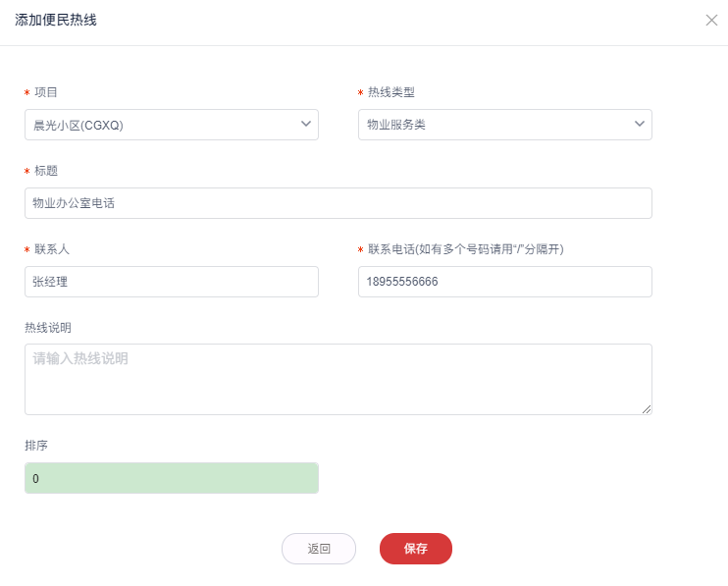Click the 热线说明 textarea resize handle
This screenshot has width=728, height=586.
click(x=648, y=410)
